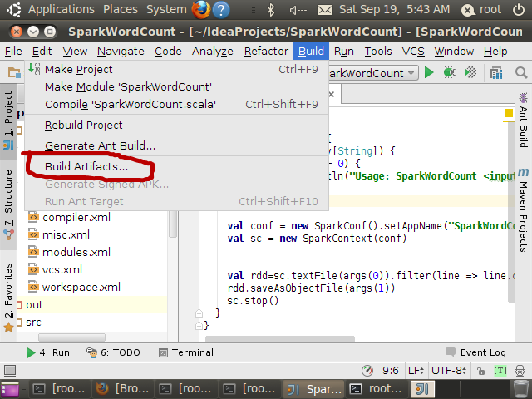Select Compile 'SparkWordCount.scala'

pos(176,104)
